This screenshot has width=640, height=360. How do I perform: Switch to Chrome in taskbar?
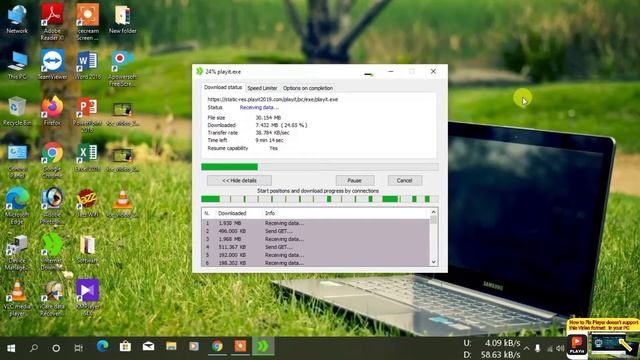pyautogui.click(x=217, y=347)
